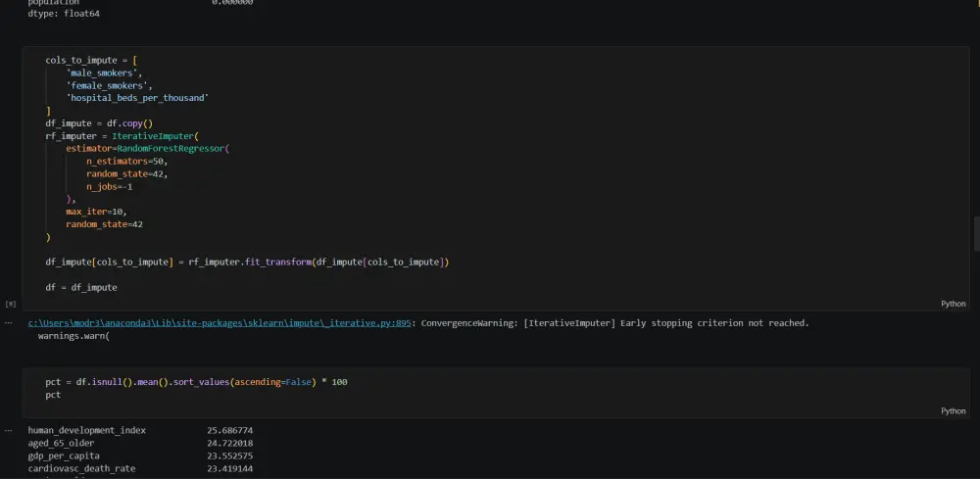Click the ConvergenceWarning early stopping message
This screenshot has width=980, height=479.
(615, 323)
